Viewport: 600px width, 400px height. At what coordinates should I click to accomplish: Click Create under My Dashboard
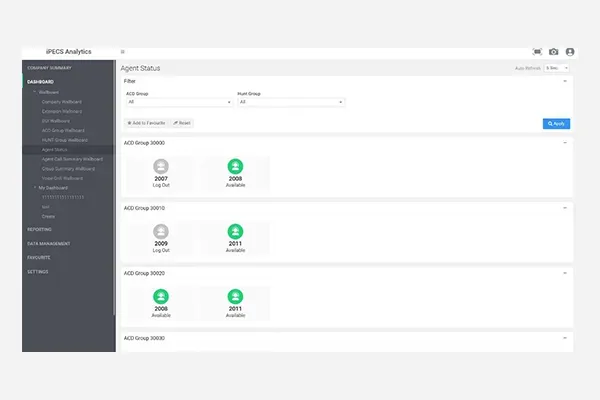point(48,216)
